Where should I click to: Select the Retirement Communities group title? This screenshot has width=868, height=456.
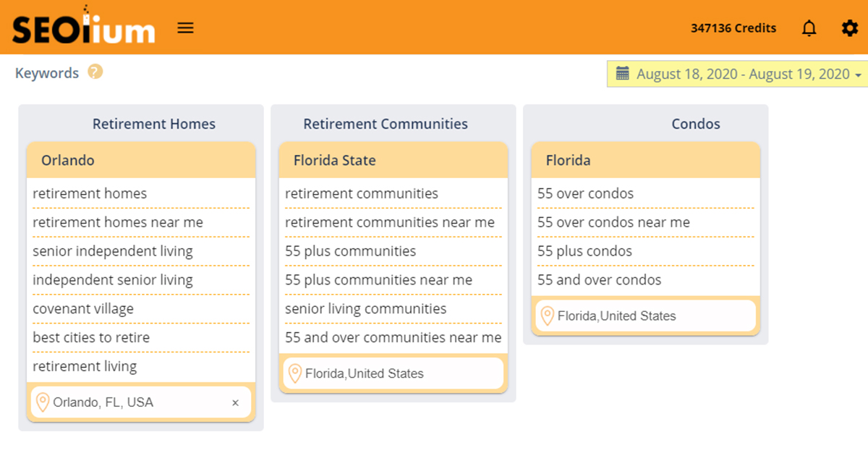point(386,124)
